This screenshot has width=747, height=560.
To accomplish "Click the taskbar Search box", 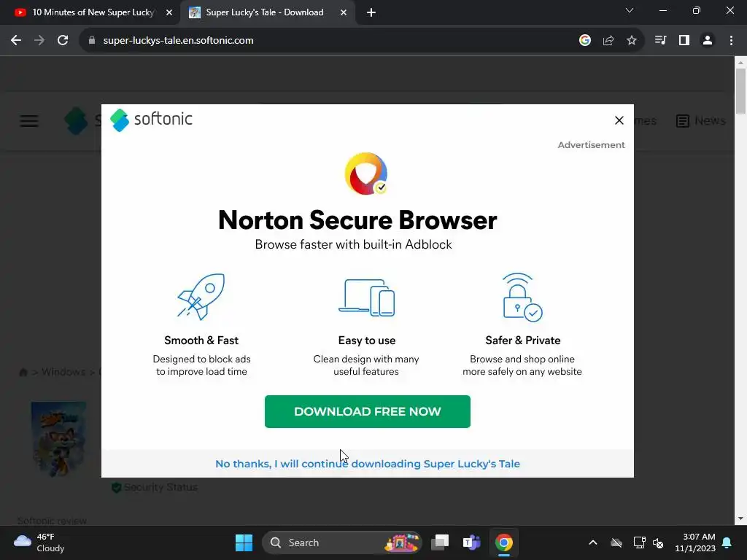I will [x=341, y=542].
